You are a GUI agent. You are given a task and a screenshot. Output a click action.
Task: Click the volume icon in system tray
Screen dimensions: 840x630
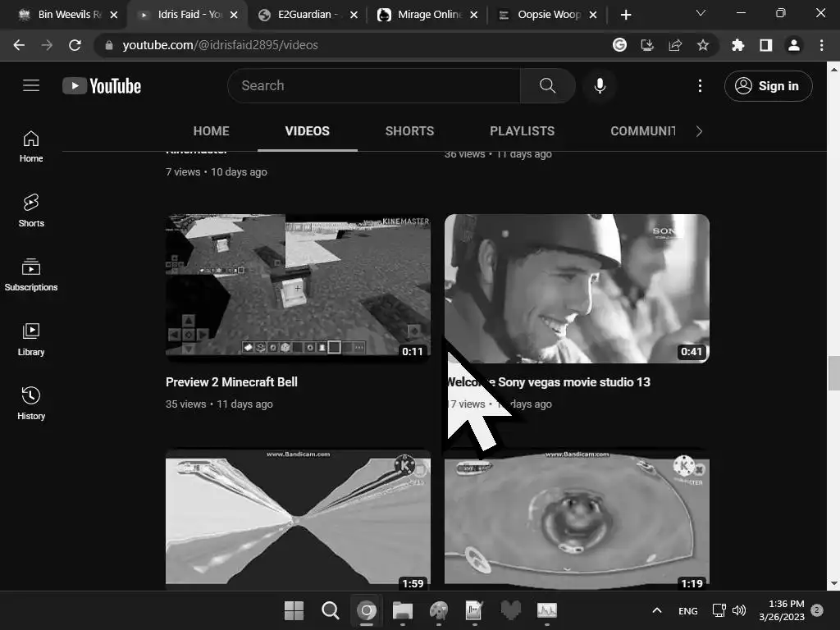tap(739, 610)
